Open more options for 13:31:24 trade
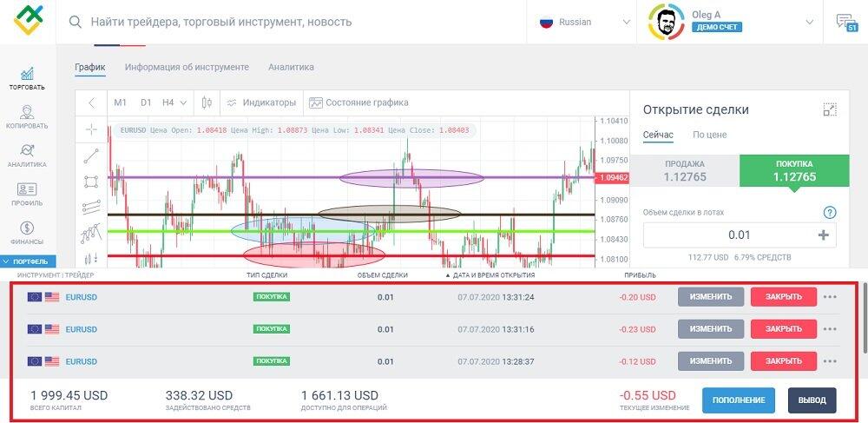 (830, 297)
